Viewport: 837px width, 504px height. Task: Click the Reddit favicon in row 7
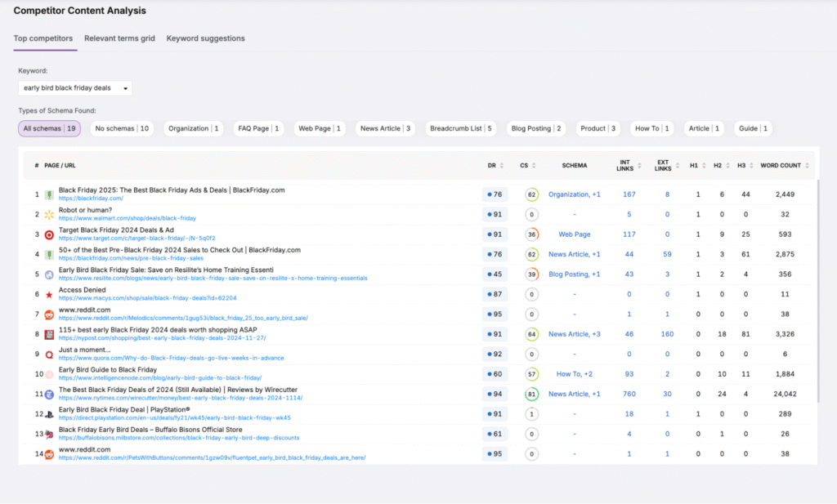tap(49, 314)
